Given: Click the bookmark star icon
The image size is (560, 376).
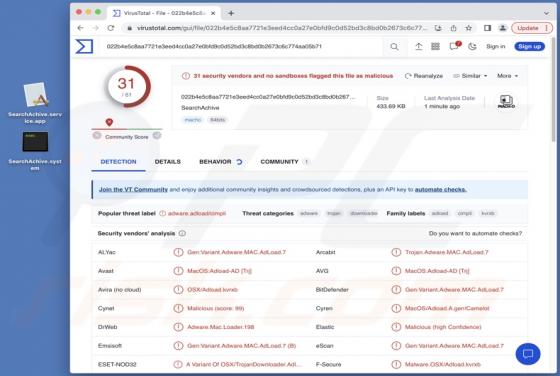Looking at the screenshot, I should pos(469,28).
